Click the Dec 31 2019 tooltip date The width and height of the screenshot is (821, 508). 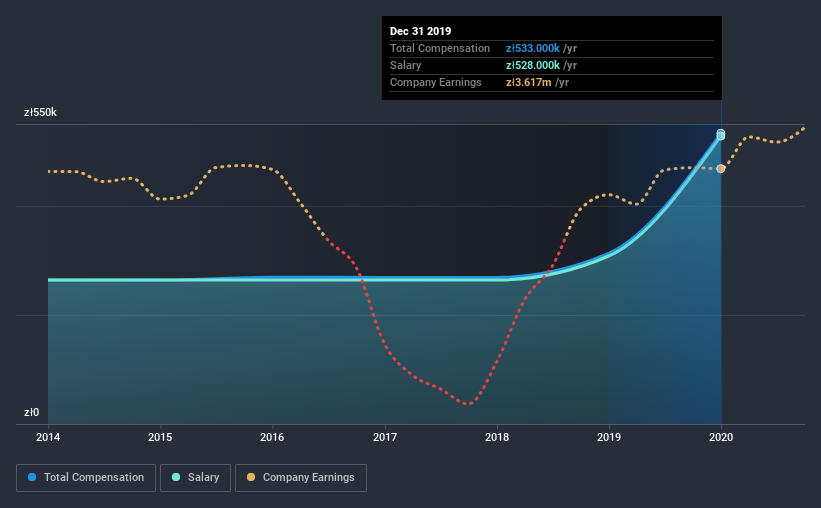point(420,31)
